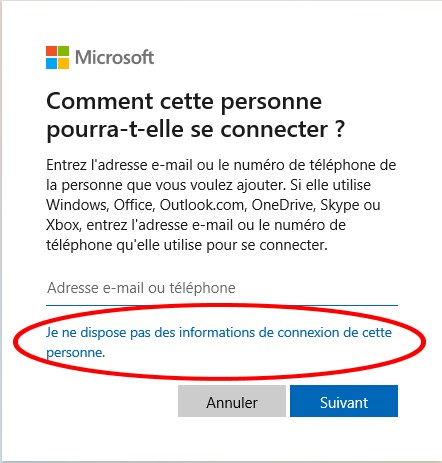Click the word "OneDrive" in the description
The width and height of the screenshot is (442, 463).
[x=283, y=205]
